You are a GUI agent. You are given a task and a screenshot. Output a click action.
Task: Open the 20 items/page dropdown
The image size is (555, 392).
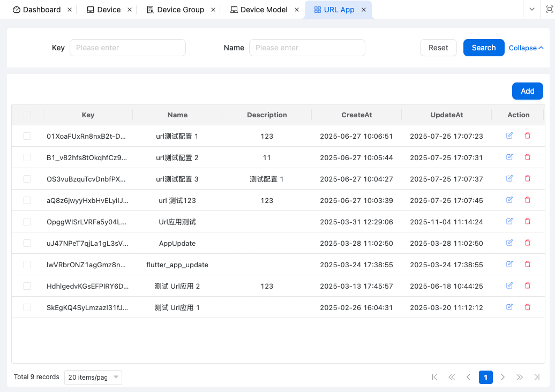pyautogui.click(x=93, y=378)
